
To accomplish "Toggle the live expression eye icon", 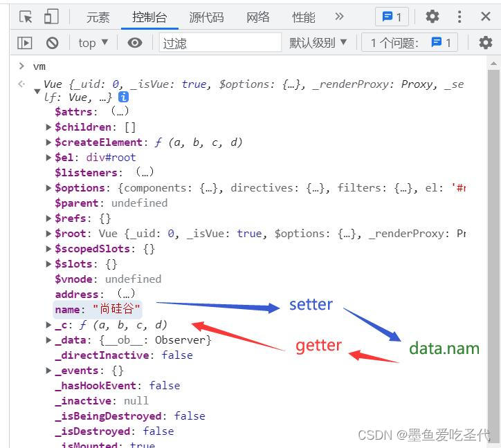I will (x=135, y=42).
